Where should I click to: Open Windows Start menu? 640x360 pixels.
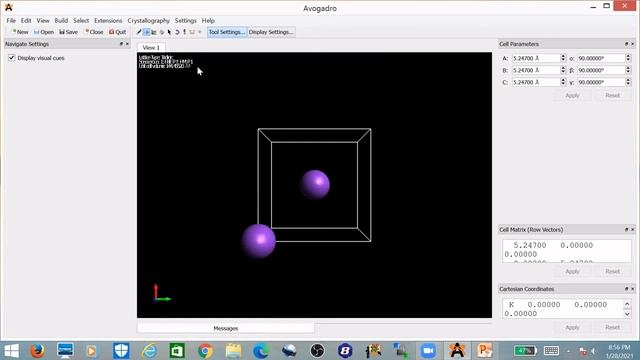[11, 351]
